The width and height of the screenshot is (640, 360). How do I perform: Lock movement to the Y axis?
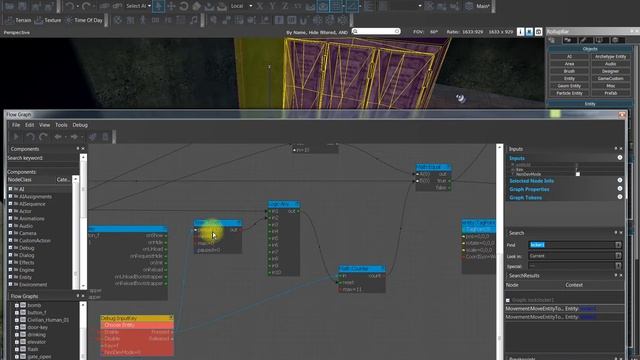[272, 6]
